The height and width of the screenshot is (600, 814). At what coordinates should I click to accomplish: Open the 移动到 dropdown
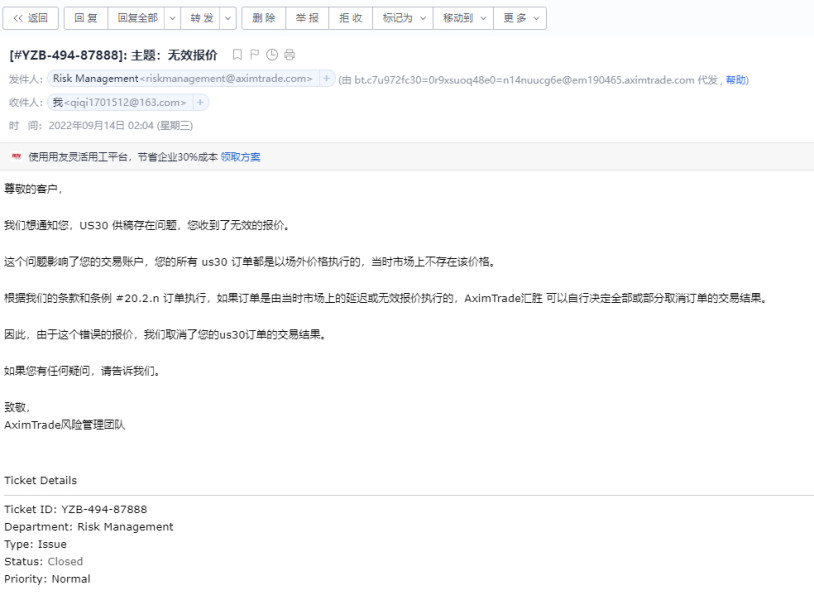click(464, 18)
